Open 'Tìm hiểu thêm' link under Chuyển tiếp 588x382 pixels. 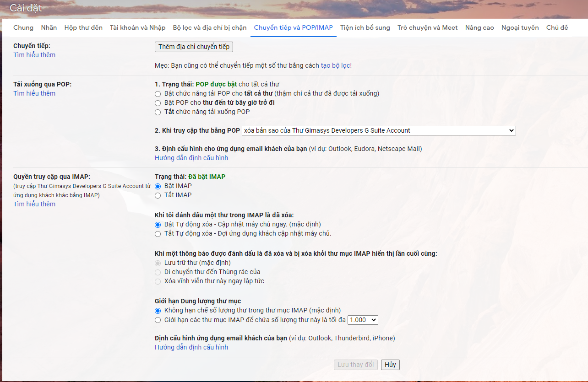[x=34, y=55]
